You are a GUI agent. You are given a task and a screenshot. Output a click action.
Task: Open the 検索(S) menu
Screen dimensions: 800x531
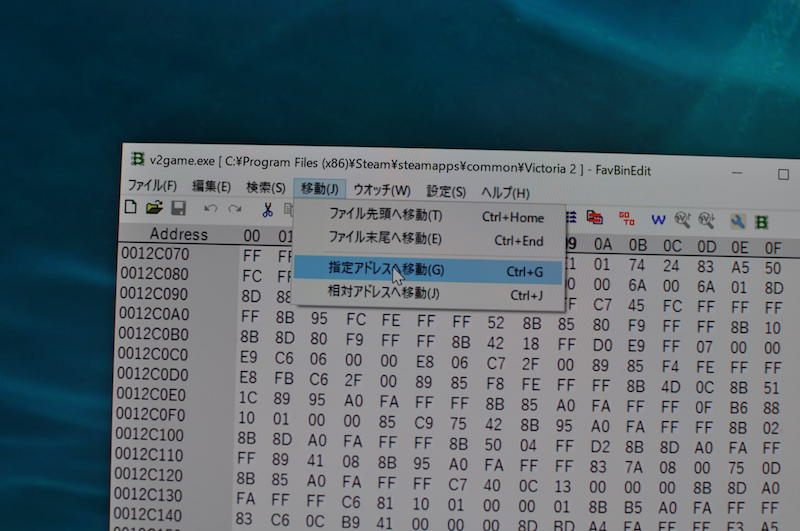click(x=265, y=188)
